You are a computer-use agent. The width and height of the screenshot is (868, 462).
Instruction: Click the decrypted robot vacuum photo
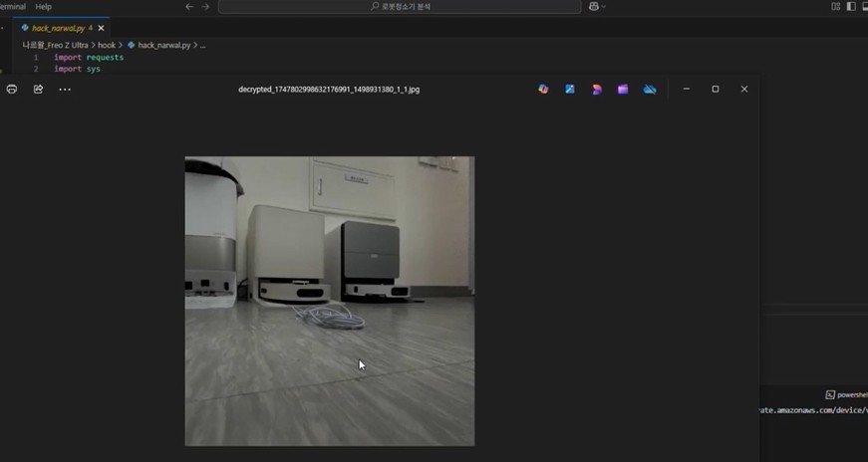point(329,301)
